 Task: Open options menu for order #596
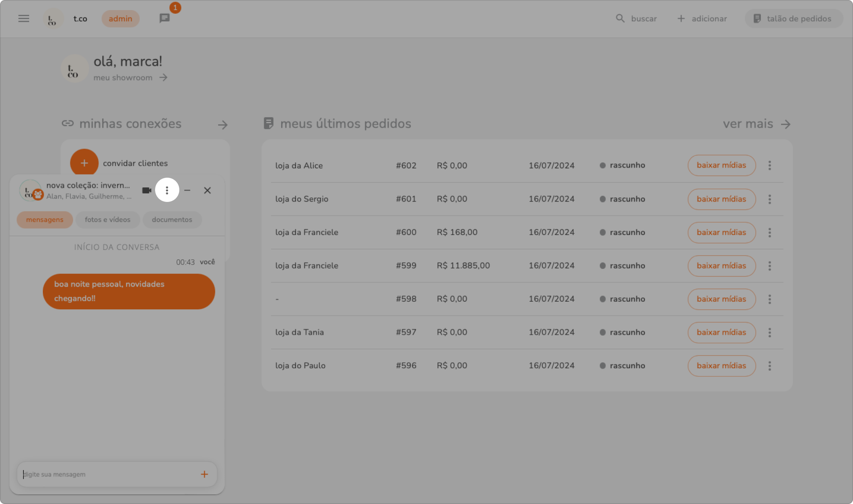click(x=769, y=365)
